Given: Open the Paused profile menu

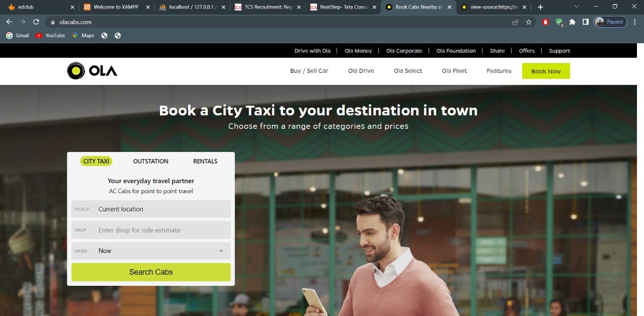Looking at the screenshot, I should point(610,22).
